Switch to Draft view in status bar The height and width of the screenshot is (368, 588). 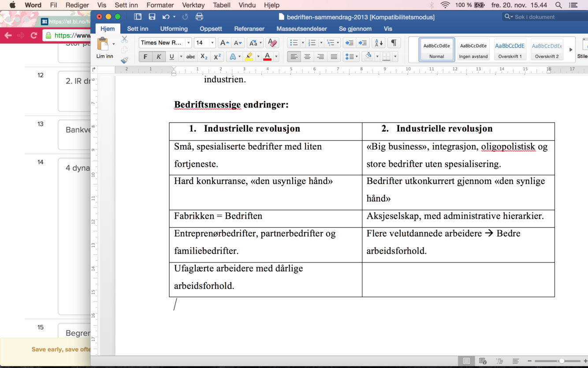(515, 361)
